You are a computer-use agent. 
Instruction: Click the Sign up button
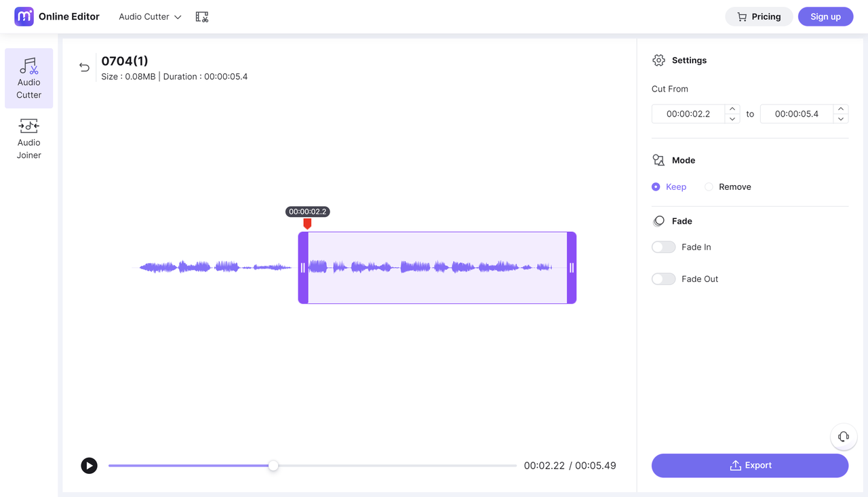tap(825, 16)
